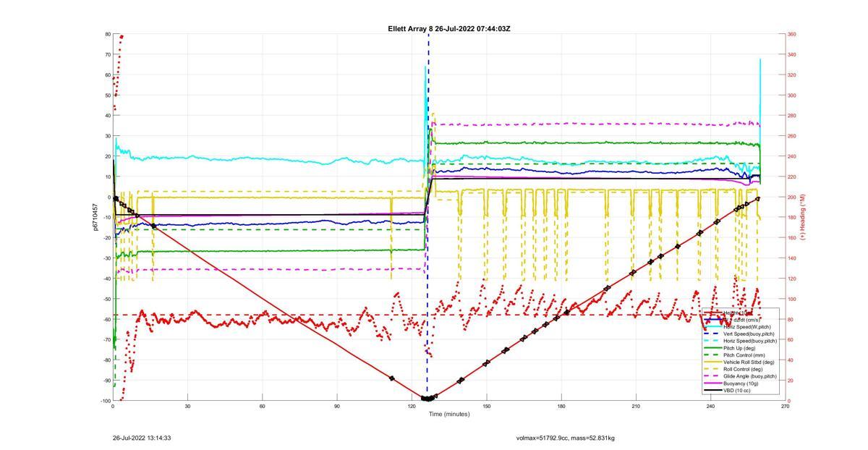Image resolution: width=868 pixels, height=450 pixels.
Task: Click right y-axis tick label '200'
Action: click(792, 197)
